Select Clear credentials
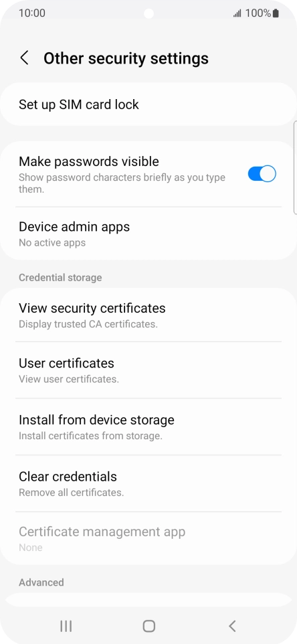 [x=148, y=483]
